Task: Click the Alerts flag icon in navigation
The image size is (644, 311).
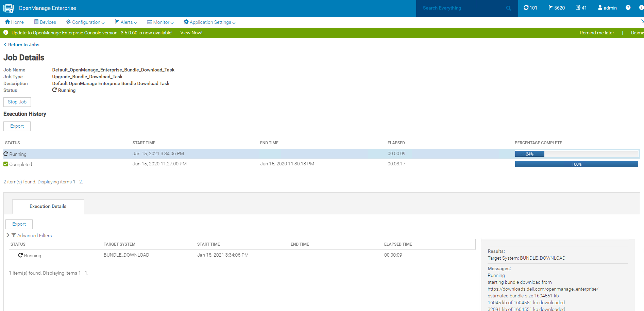Action: (x=117, y=22)
